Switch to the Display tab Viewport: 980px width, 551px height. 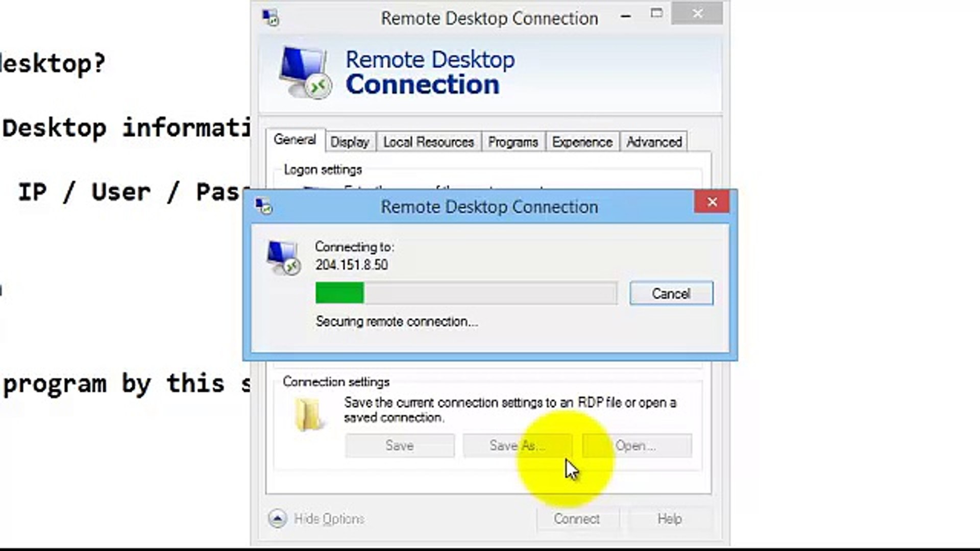[x=350, y=142]
